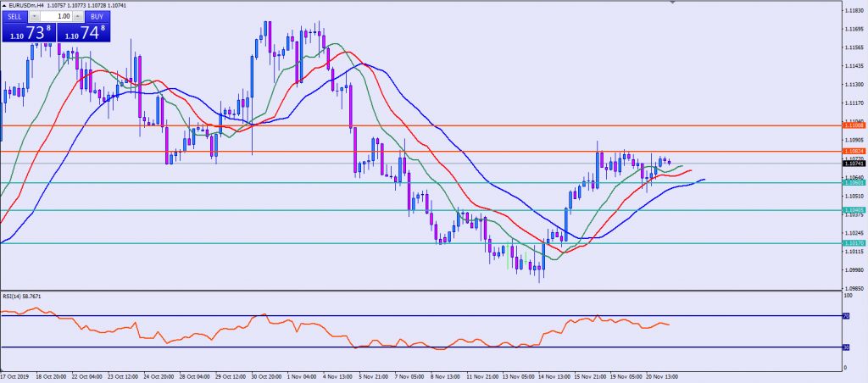Image resolution: width=868 pixels, height=383 pixels.
Task: Click the SELL button
Action: click(x=14, y=16)
